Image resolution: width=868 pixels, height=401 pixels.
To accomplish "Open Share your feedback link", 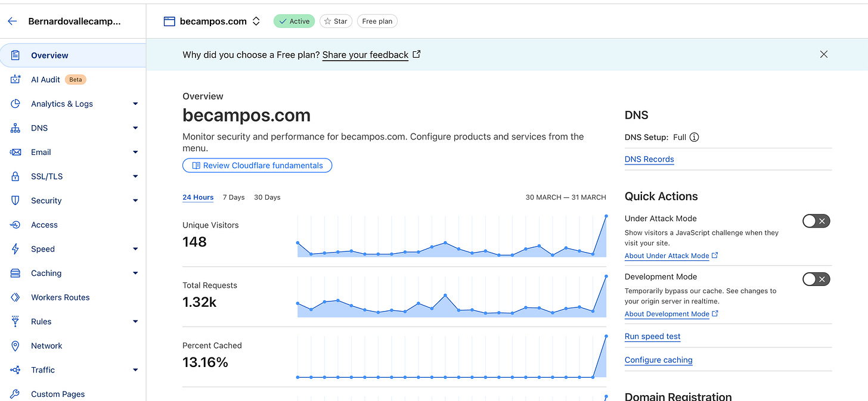I will pyautogui.click(x=365, y=55).
